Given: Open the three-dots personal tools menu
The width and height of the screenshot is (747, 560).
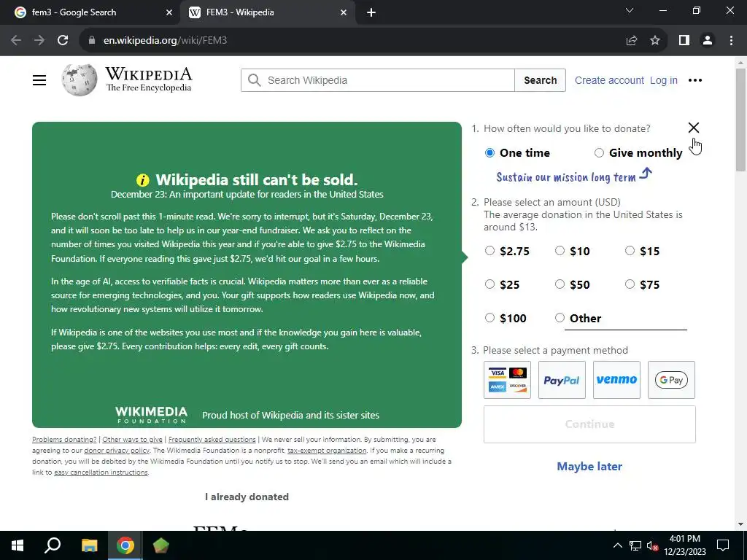Looking at the screenshot, I should pos(695,80).
